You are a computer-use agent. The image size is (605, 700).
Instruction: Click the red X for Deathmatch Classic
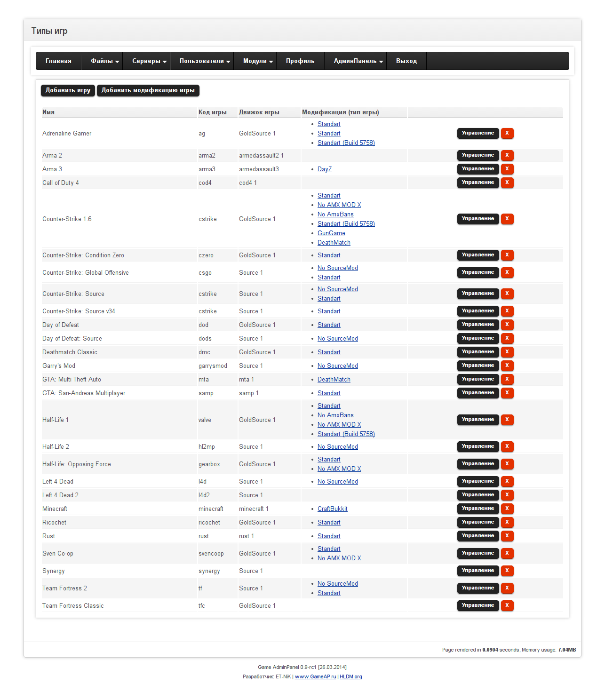pos(507,352)
